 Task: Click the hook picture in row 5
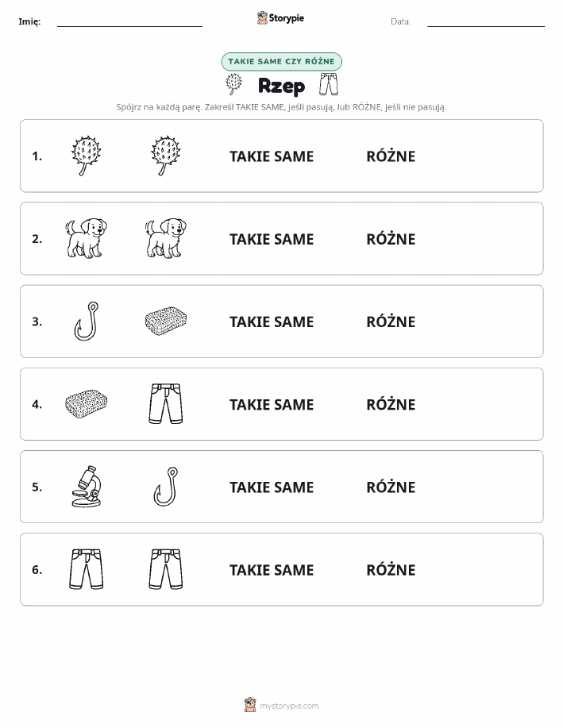point(166,486)
